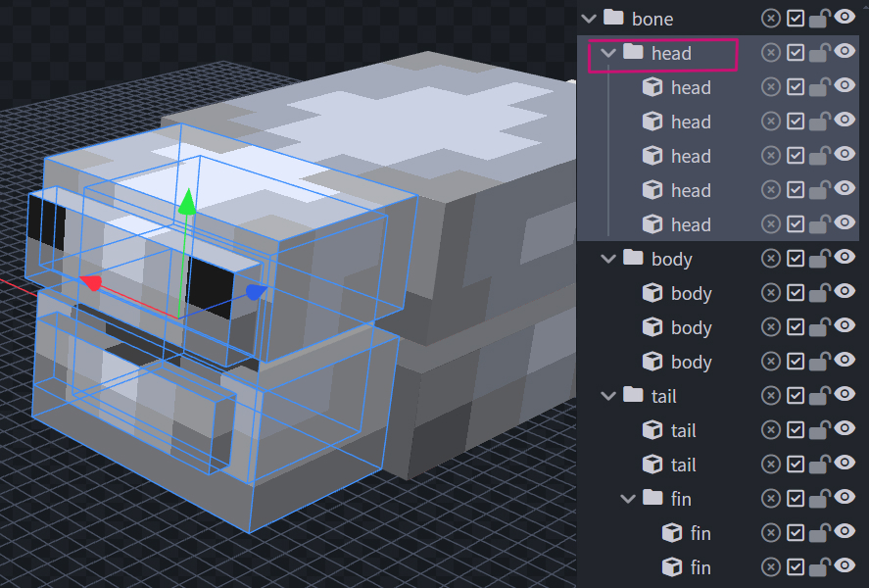The height and width of the screenshot is (588, 869).
Task: Collapse the fin folder chevron
Action: click(628, 500)
